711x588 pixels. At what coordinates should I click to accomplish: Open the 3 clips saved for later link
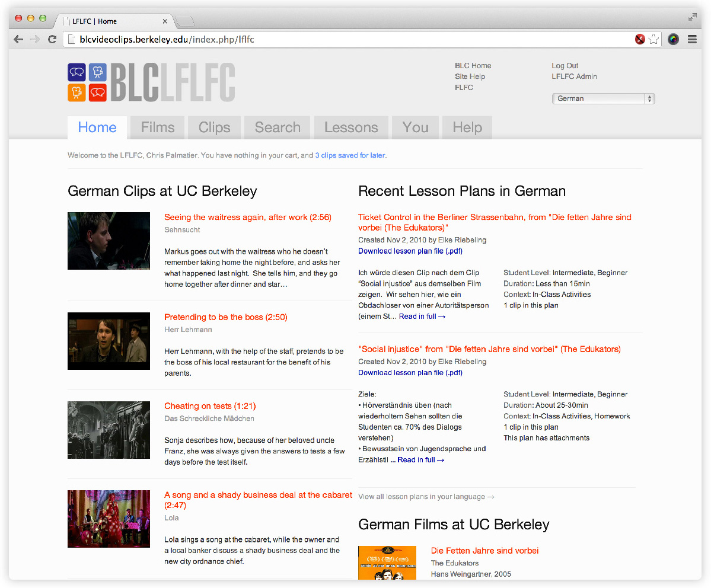coord(350,155)
